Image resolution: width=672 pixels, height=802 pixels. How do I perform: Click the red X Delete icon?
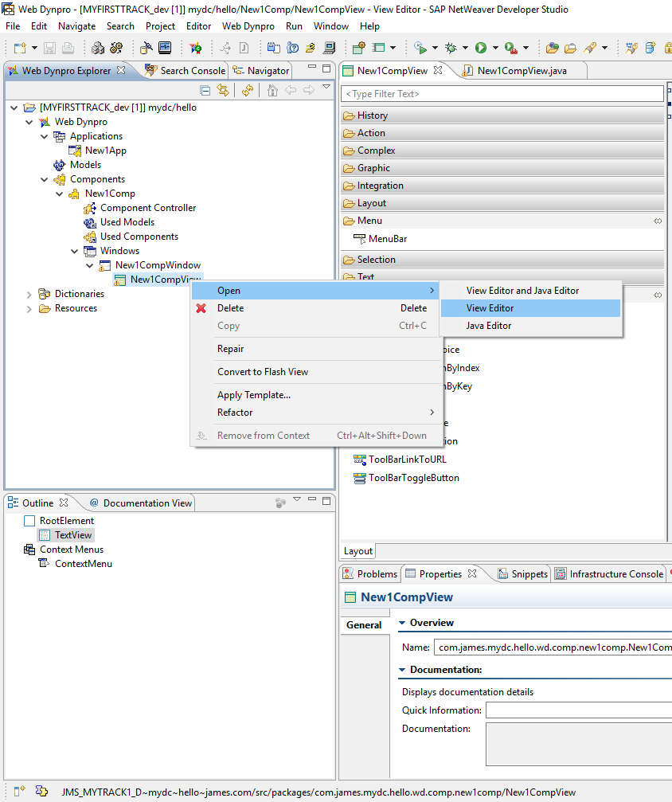[x=201, y=308]
